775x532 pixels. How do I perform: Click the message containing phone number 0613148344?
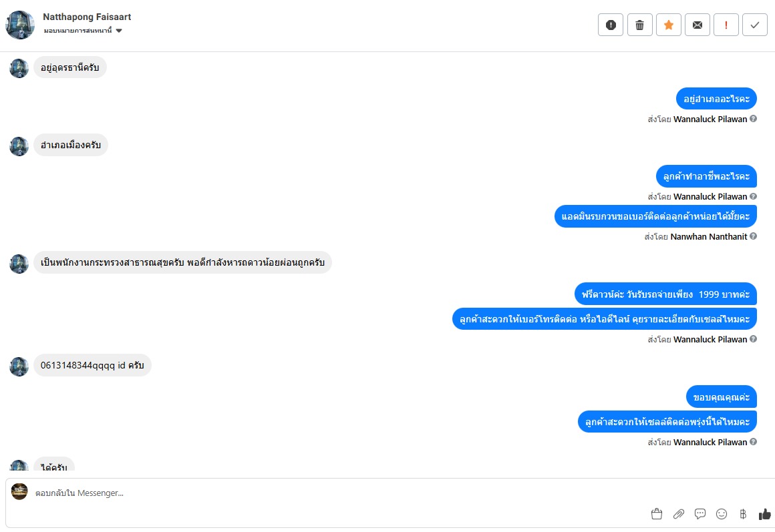tap(92, 366)
